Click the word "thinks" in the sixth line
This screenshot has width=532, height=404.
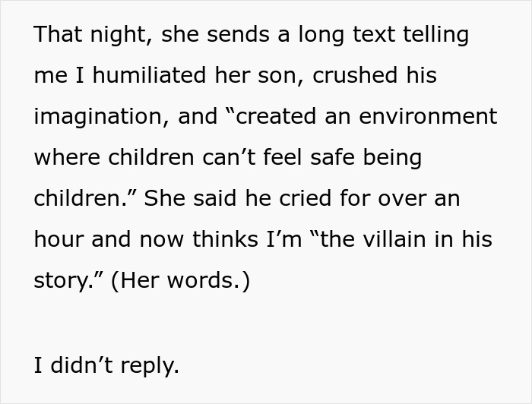tap(225, 239)
